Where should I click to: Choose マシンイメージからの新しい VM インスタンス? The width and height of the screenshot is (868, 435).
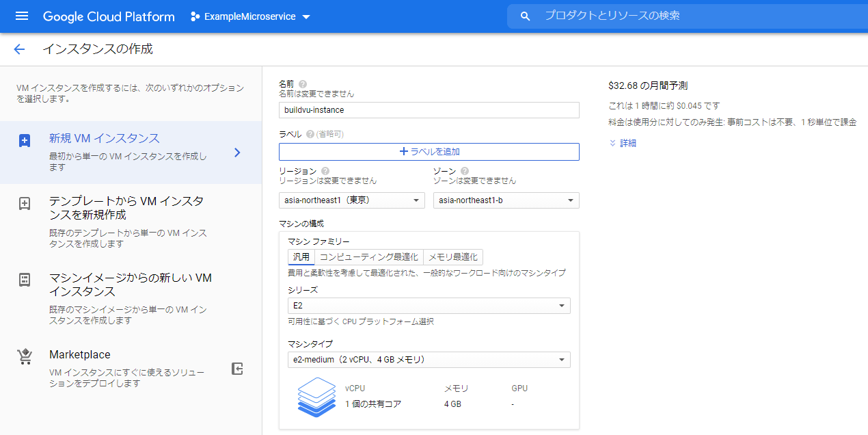click(x=131, y=298)
